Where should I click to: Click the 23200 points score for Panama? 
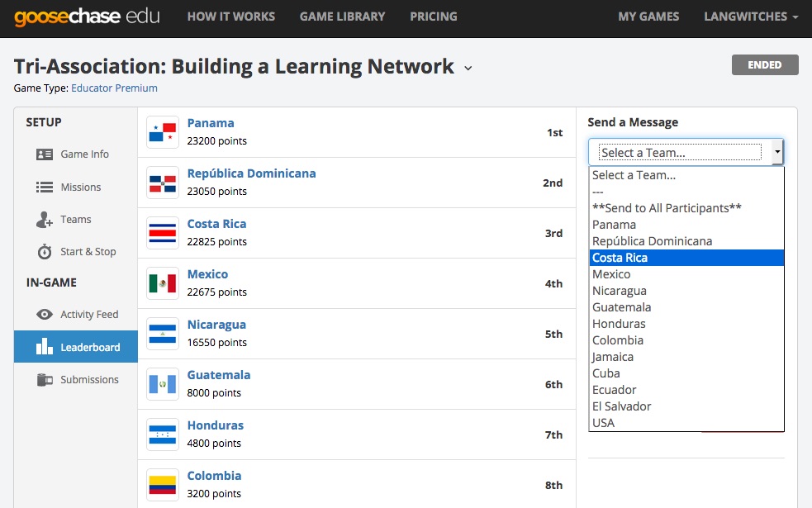[x=217, y=141]
